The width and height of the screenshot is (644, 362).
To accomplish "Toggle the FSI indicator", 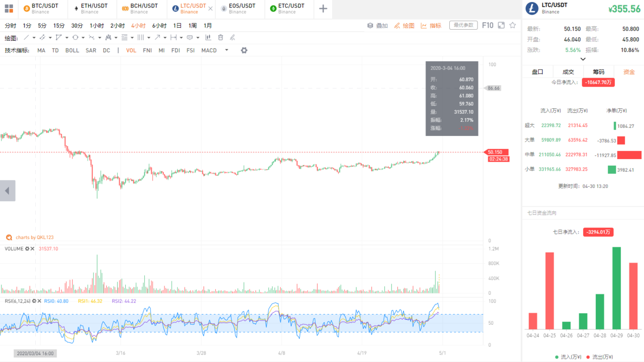I will 191,50.
